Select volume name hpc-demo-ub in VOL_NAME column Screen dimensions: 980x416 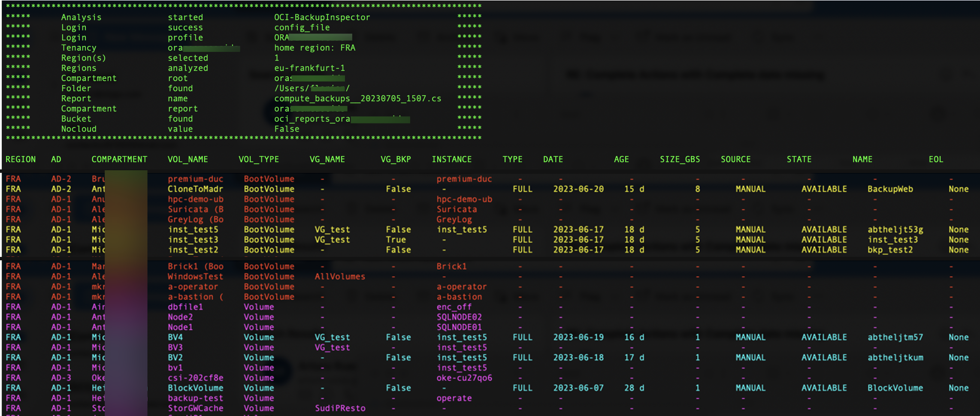pyautogui.click(x=195, y=199)
